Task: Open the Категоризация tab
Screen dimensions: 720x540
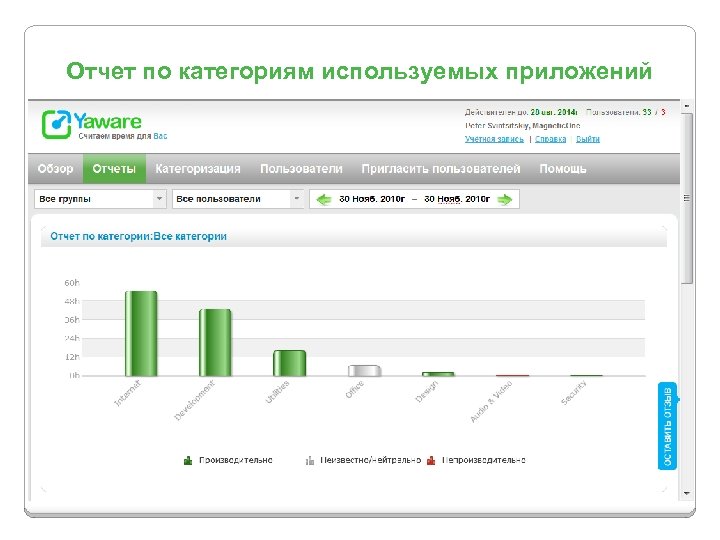Action: pos(198,169)
